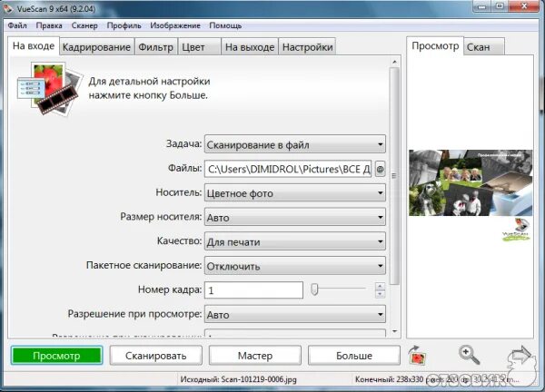Switch to the Фильтр tab

[155, 47]
